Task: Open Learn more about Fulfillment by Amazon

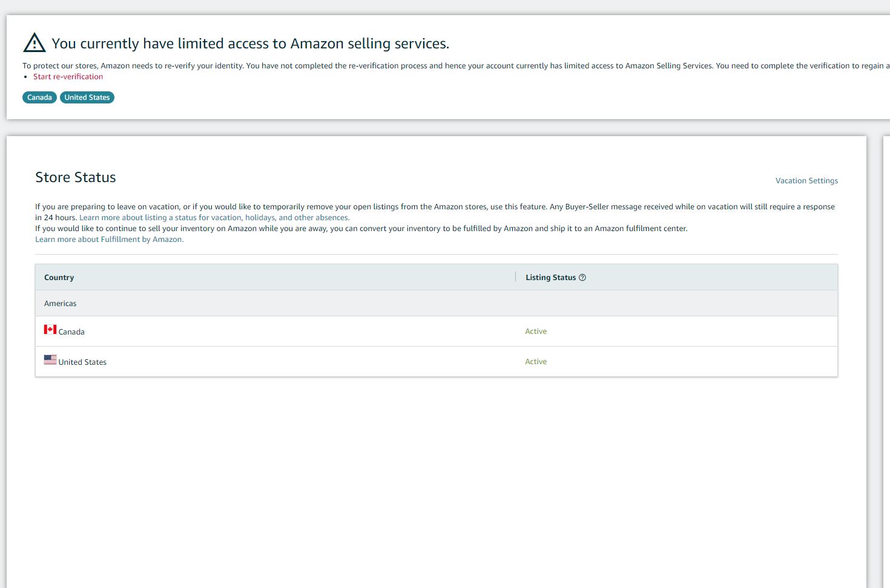Action: coord(109,240)
